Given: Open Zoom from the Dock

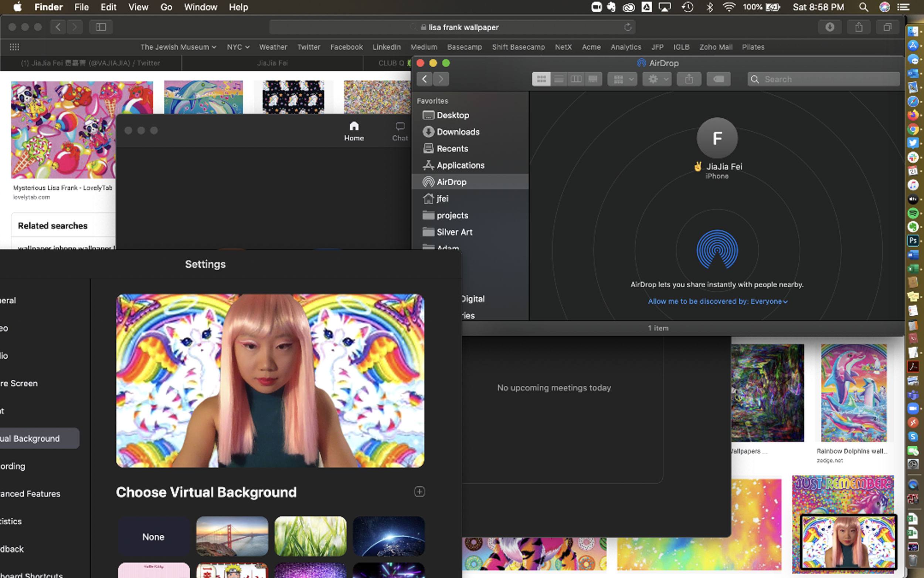Looking at the screenshot, I should (913, 409).
